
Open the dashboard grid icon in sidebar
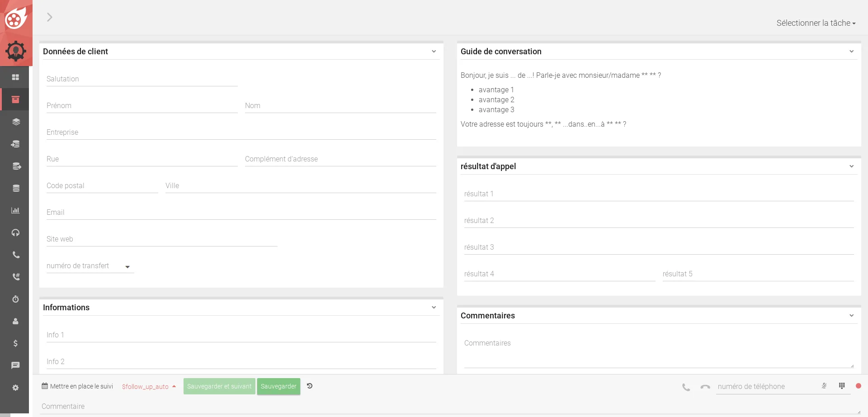(x=15, y=77)
